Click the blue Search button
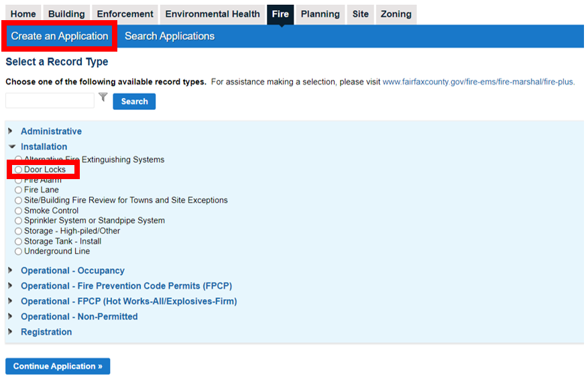 point(134,101)
